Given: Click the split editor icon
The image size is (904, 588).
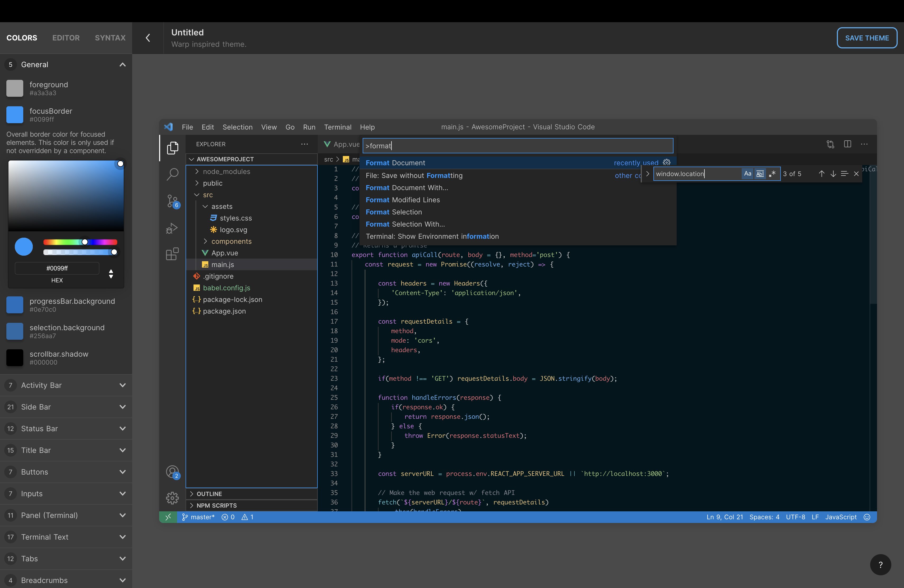Looking at the screenshot, I should pyautogui.click(x=847, y=144).
